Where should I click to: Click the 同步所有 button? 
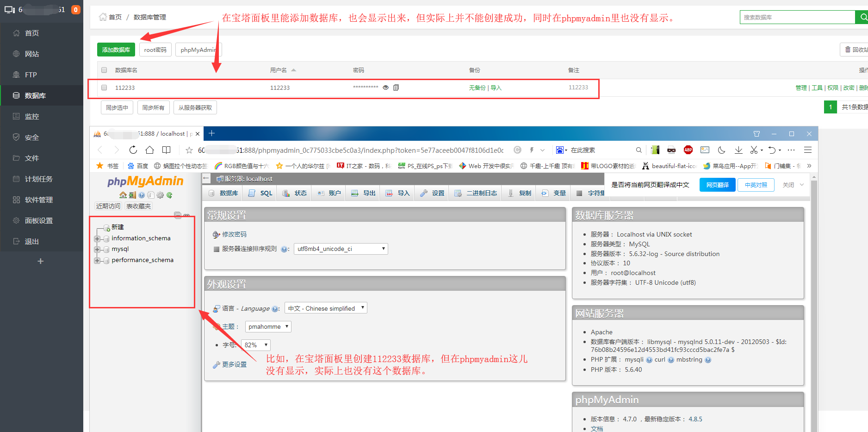[153, 107]
